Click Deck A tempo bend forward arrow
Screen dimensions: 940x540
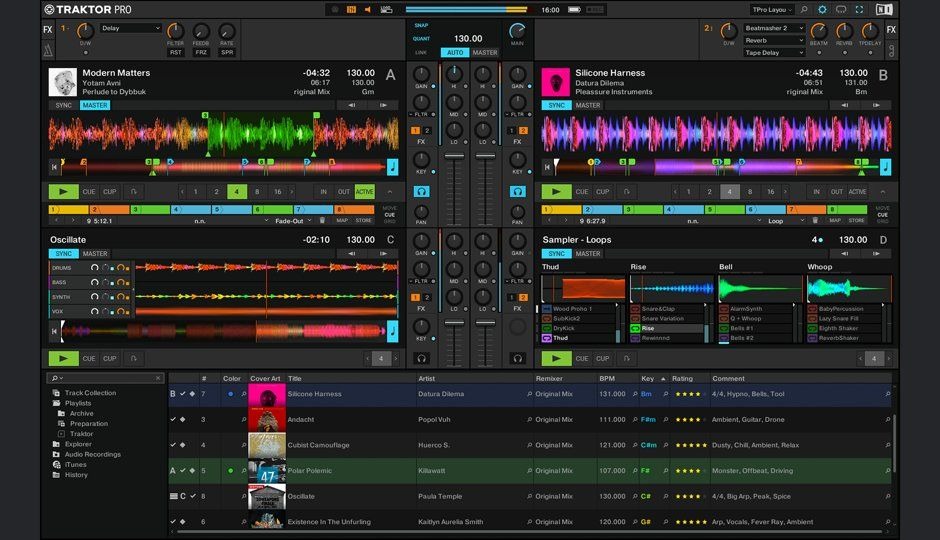383,105
